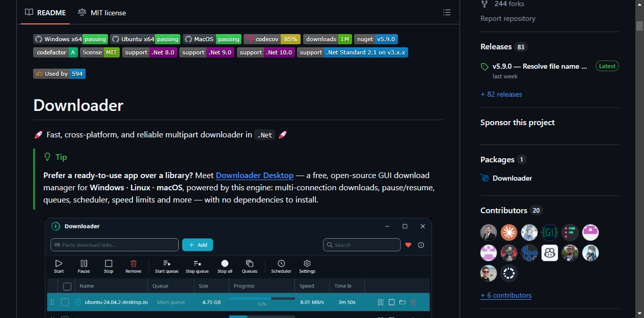Click the license MIT badge
644x318 pixels.
[100, 52]
